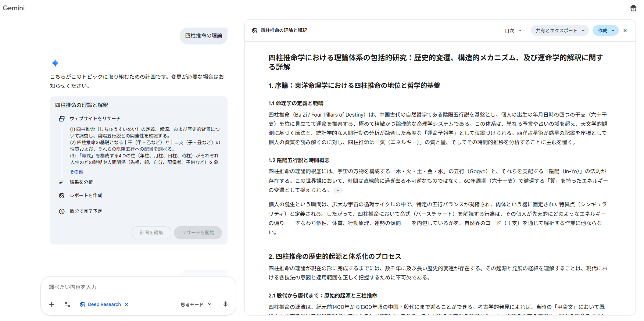
Task: Click the リサーチを開始 button
Action: coord(198,233)
